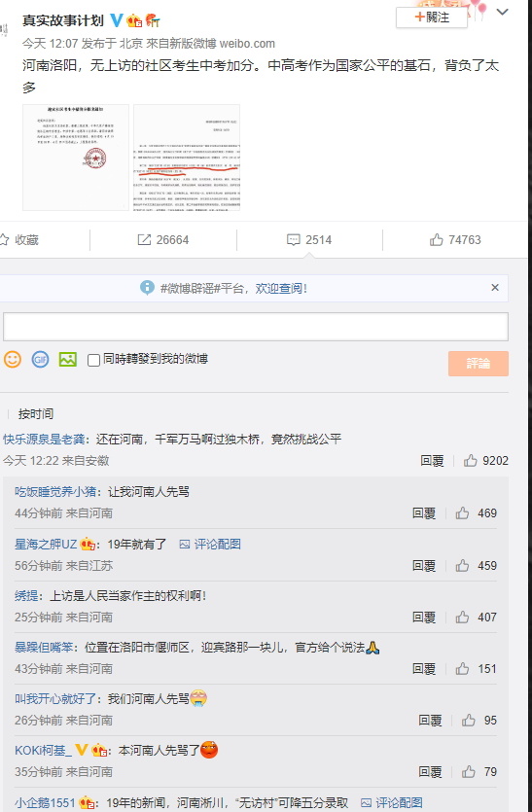The height and width of the screenshot is (812, 532).
Task: Open the 2514 comments icon
Action: 309,240
